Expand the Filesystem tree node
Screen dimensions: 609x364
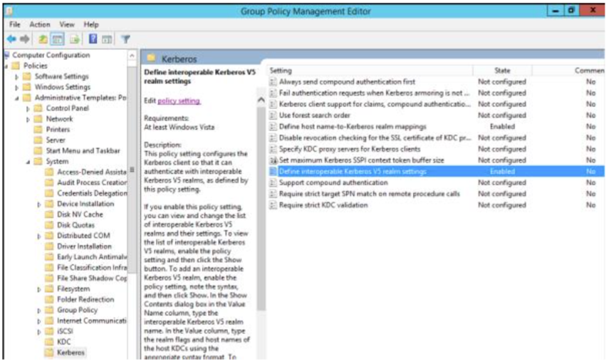pos(39,289)
